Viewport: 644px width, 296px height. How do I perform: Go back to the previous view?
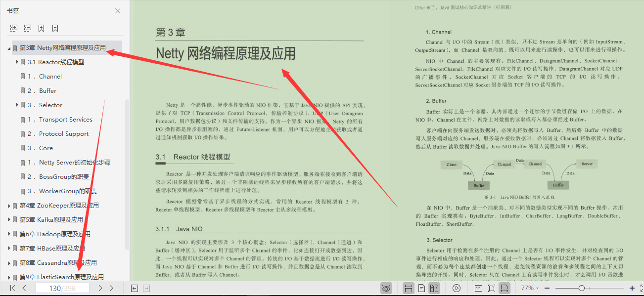(x=135, y=288)
